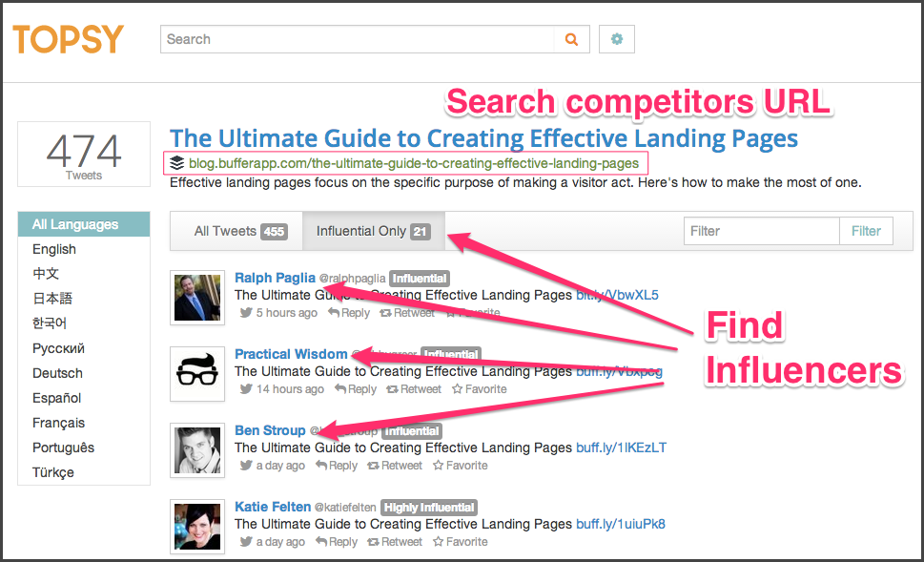This screenshot has height=562, width=924.
Task: Click the Retweet icon on Practical Wisdom's tweet
Action: (393, 389)
